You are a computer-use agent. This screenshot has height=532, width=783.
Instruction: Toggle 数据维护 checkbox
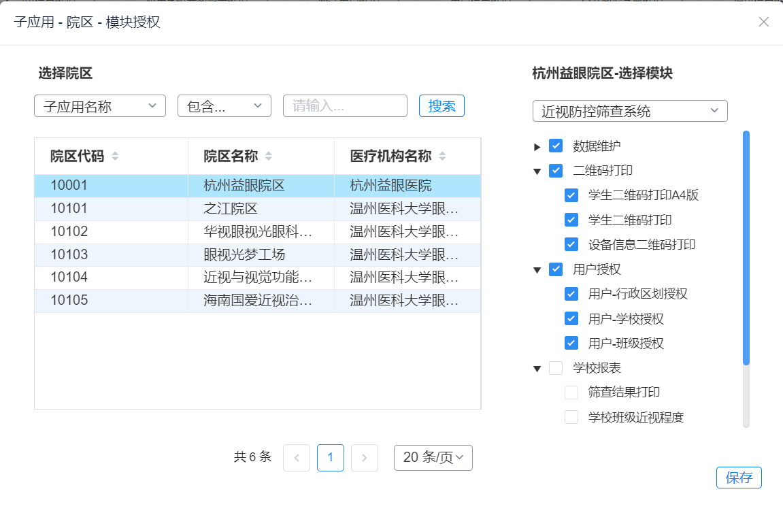(556, 146)
